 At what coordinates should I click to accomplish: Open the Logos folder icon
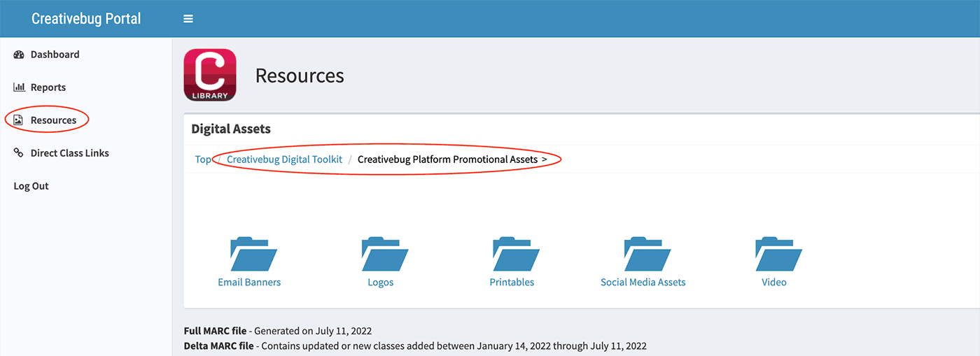(385, 254)
